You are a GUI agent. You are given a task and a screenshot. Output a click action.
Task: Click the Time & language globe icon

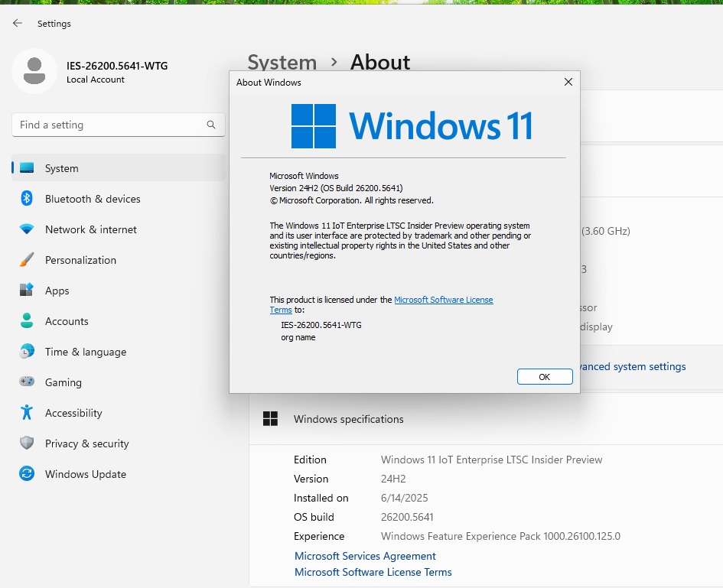pyautogui.click(x=27, y=351)
